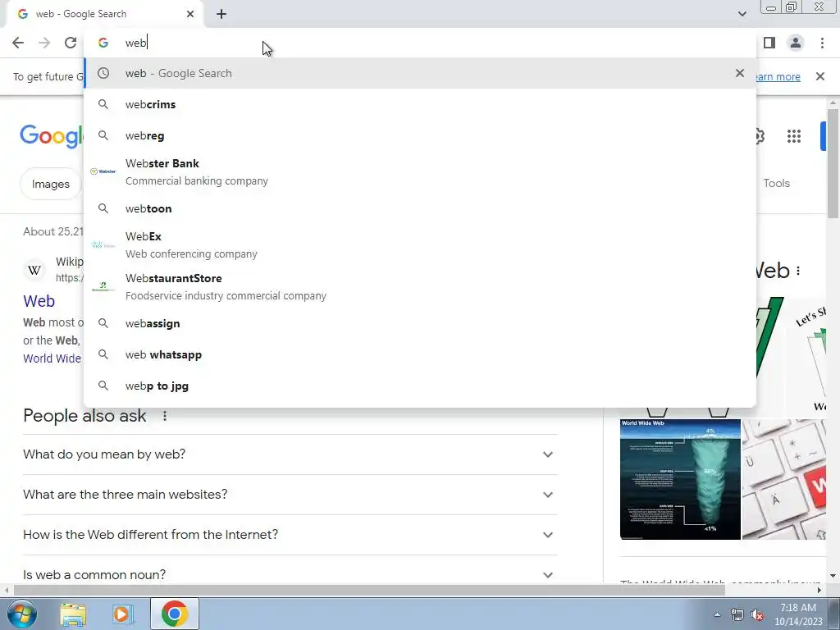Open the World Wide Web iceberg thumbnail
The image size is (840, 630).
(680, 479)
